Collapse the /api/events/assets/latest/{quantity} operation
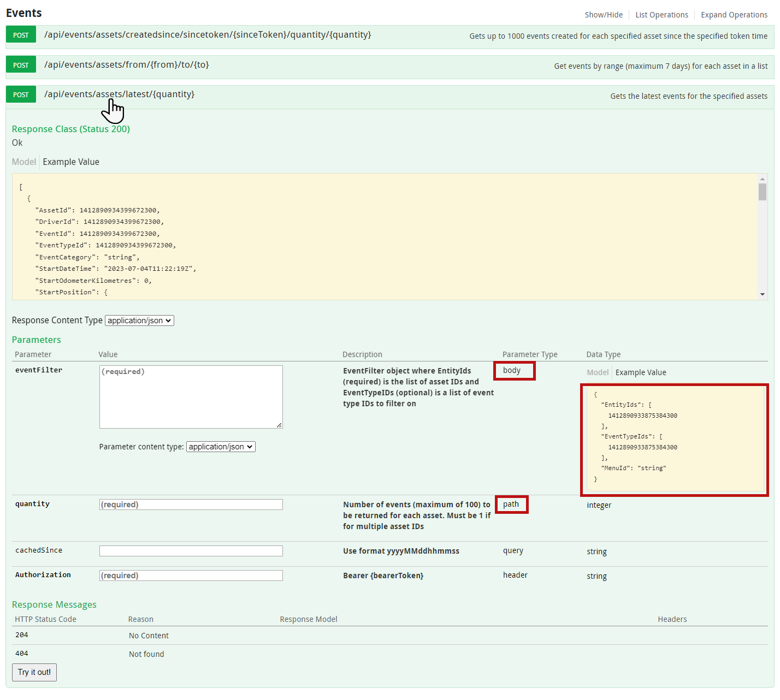Viewport: 780px width, 700px height. coord(119,94)
